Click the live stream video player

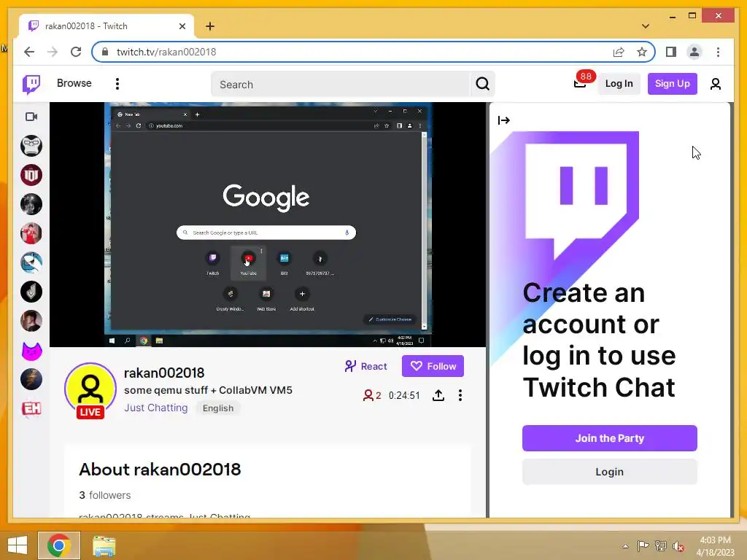click(268, 225)
